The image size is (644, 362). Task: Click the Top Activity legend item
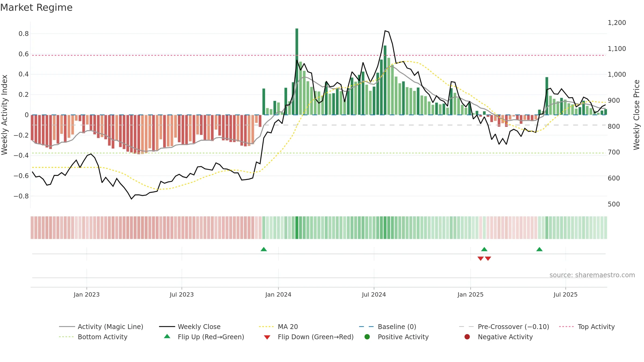(x=587, y=327)
